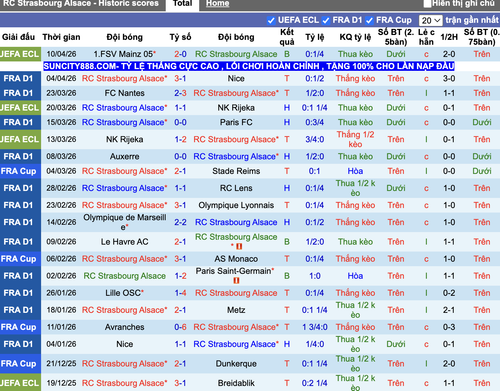
Task: Select FRA D1 league cell on 04/04/26
Action: point(20,78)
